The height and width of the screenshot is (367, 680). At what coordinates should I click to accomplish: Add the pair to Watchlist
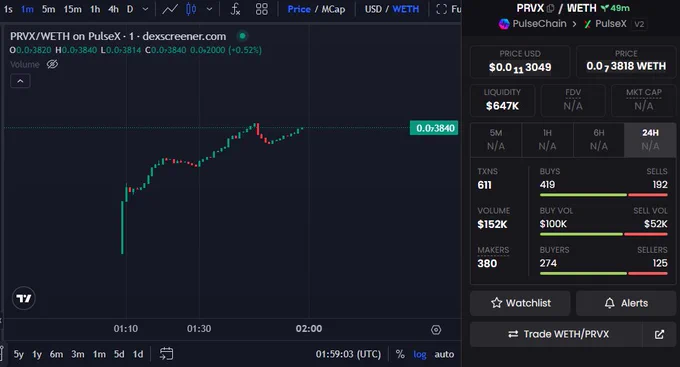click(520, 303)
